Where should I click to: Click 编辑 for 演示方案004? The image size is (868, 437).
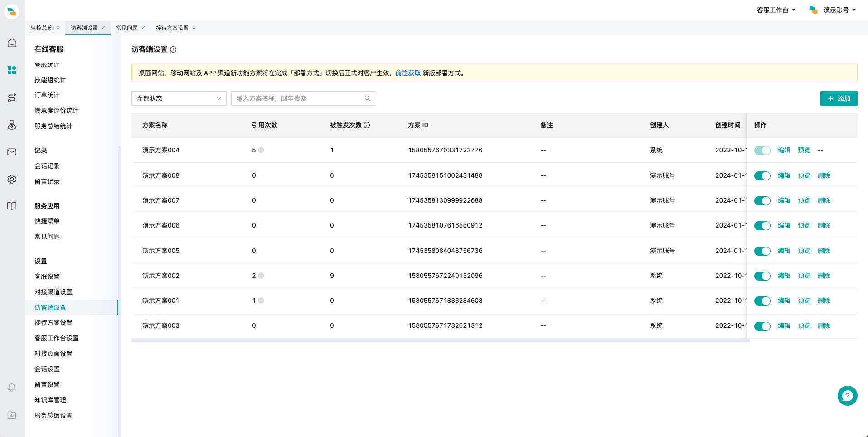tap(784, 150)
